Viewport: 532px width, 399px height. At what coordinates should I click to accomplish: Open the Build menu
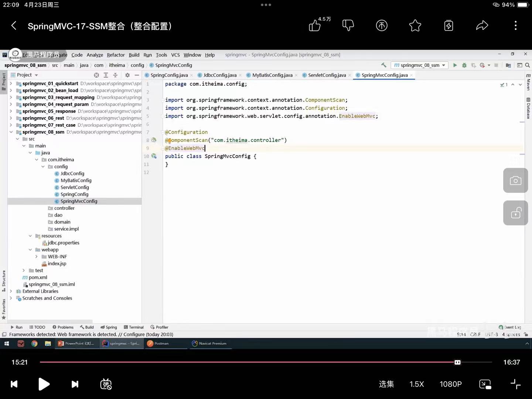[x=134, y=55]
